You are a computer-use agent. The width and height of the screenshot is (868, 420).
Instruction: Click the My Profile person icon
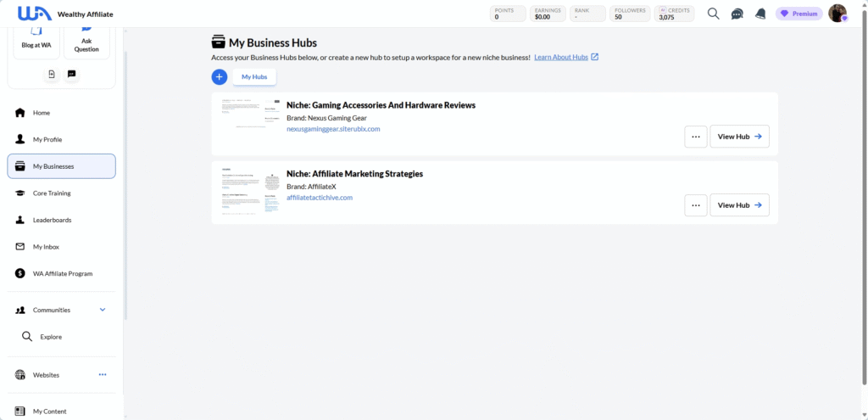pos(20,139)
